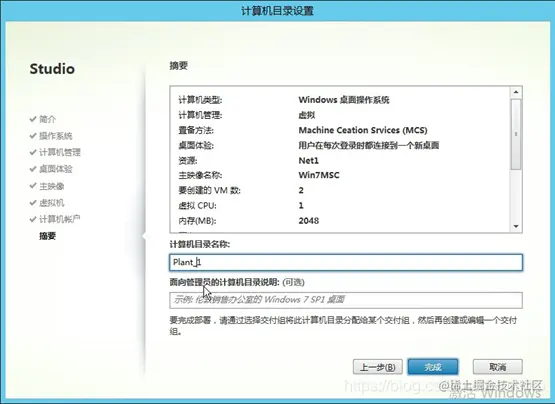The width and height of the screenshot is (555, 404).
Task: Select the current 摘要 wizard step
Action: point(47,236)
